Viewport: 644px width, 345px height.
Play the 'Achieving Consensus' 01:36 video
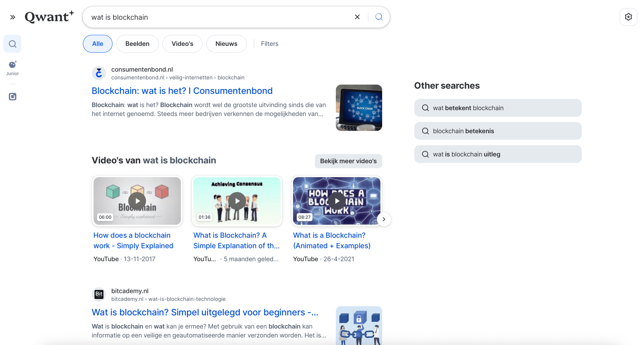tap(237, 201)
